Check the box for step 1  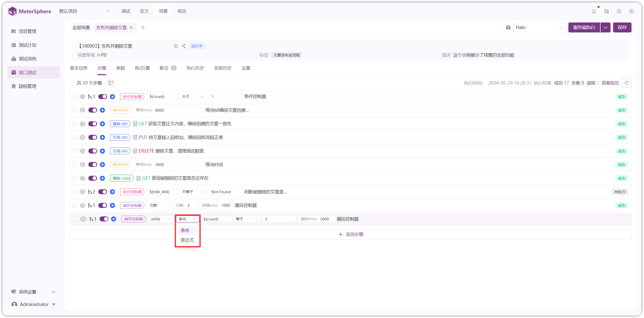click(75, 97)
